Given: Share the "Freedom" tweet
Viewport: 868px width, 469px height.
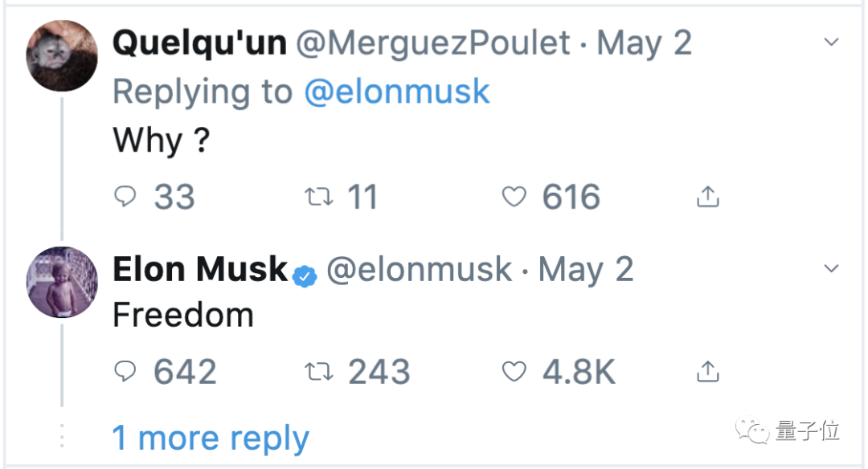Looking at the screenshot, I should click(x=707, y=371).
